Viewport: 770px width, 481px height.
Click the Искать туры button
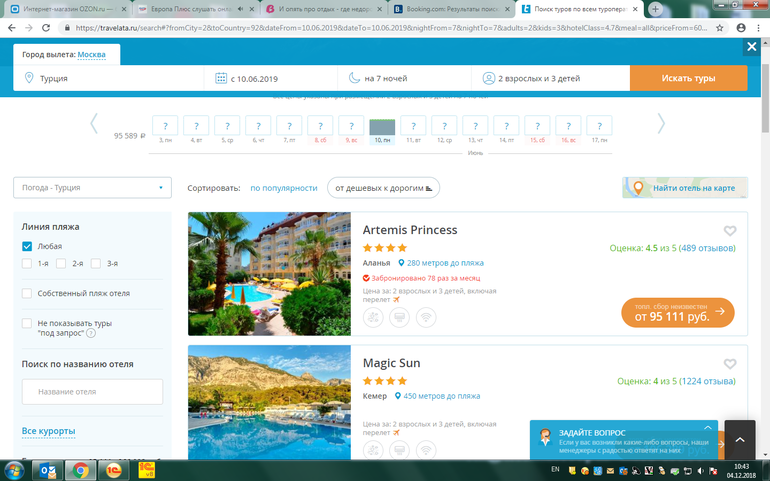coord(687,78)
